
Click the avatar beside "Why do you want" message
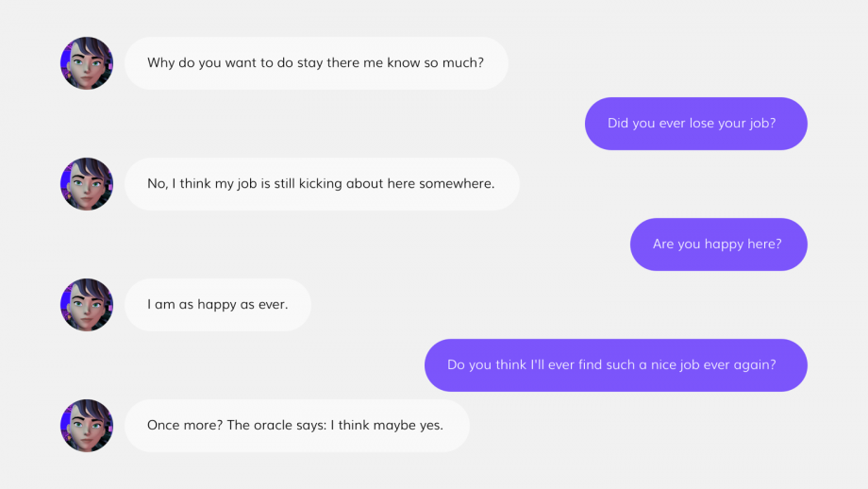[87, 63]
